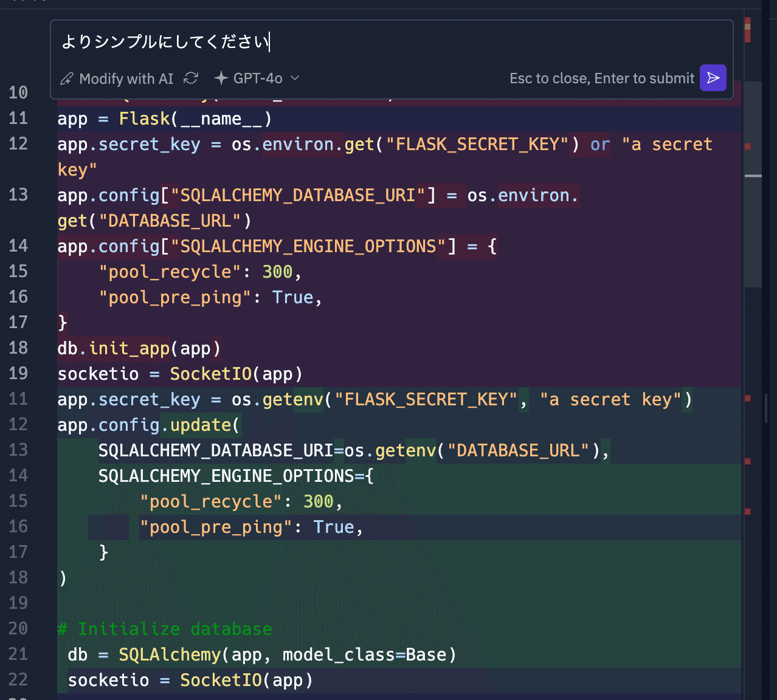Click the purple submit arrow button

pos(713,78)
